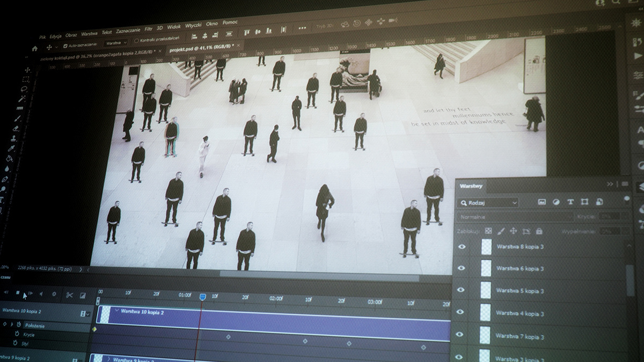Click align top edges icon
Screen dimensions: 644x362
(247, 32)
